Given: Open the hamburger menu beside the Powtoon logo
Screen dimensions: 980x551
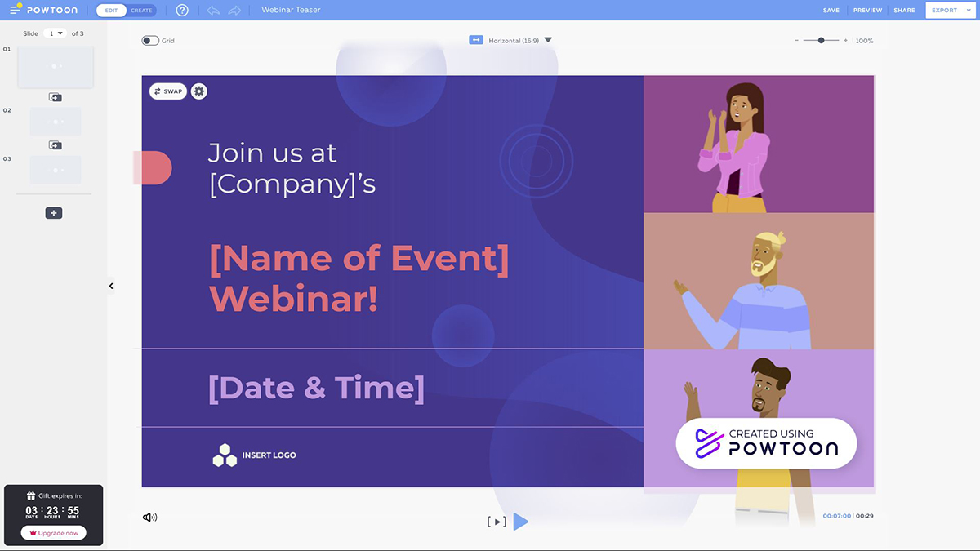Looking at the screenshot, I should [x=15, y=10].
